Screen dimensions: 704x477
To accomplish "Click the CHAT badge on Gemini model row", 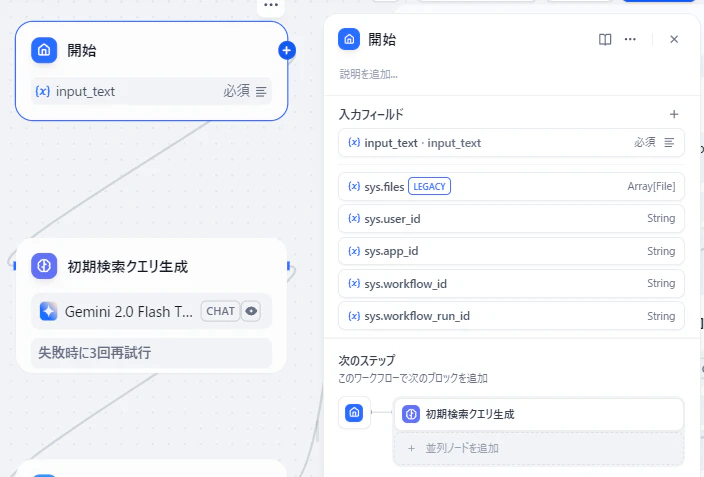I will coord(220,311).
